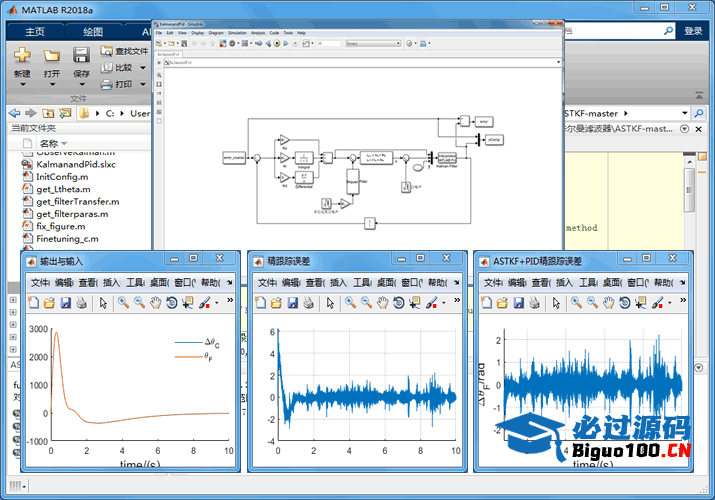715x500 pixels.
Task: Open the Simulink Library Browser icon
Action: [x=223, y=43]
